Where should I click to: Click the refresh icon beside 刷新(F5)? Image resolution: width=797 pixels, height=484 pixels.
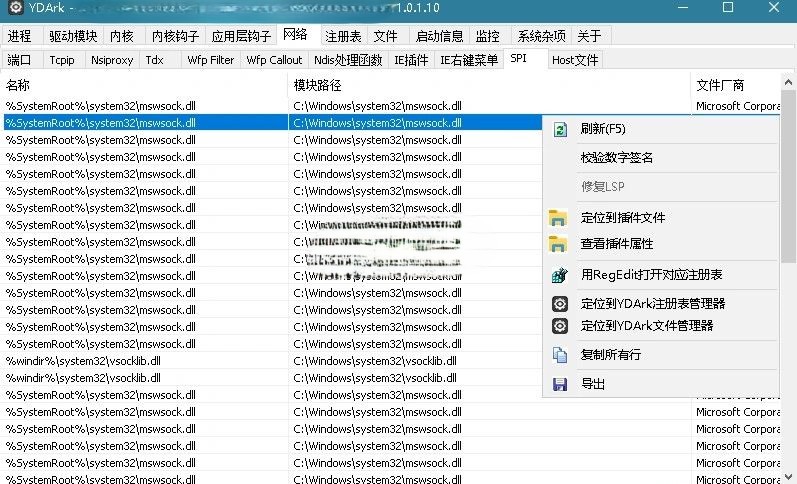coord(560,130)
